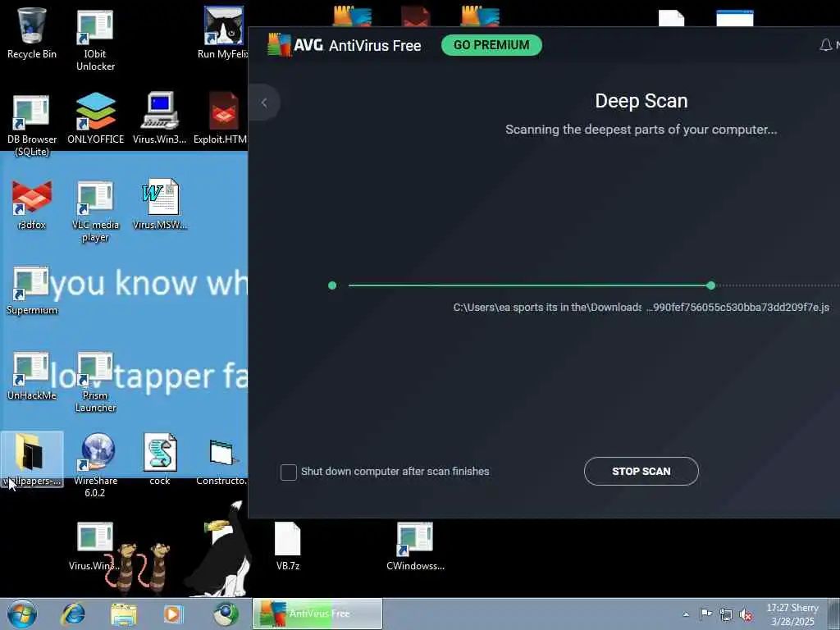Select the Exploit.HTM file icon

(x=222, y=118)
